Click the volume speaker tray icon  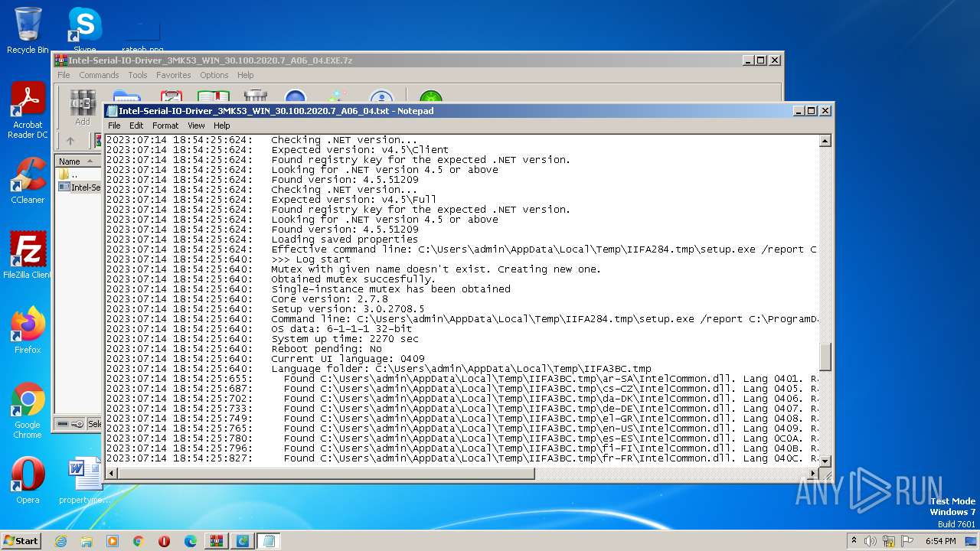[871, 541]
